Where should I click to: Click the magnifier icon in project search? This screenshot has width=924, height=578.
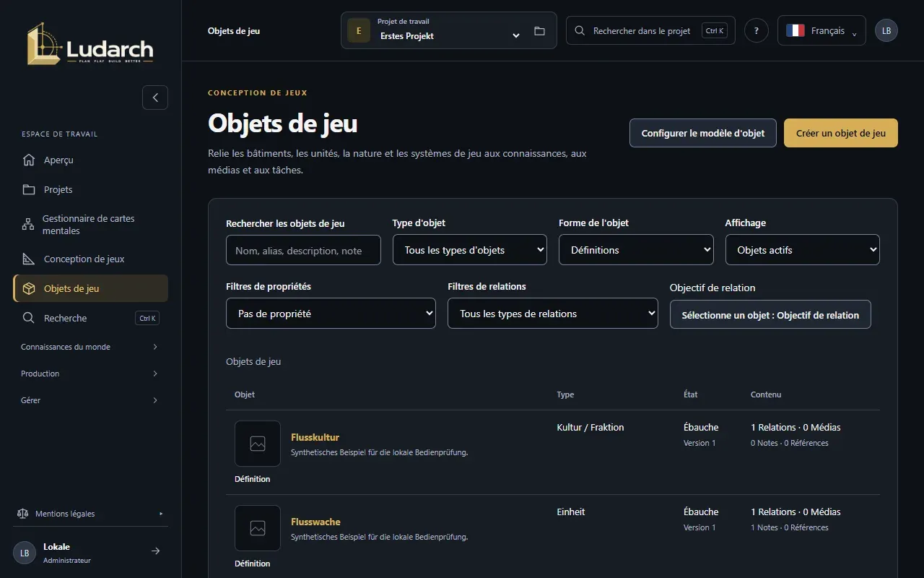[x=580, y=31]
